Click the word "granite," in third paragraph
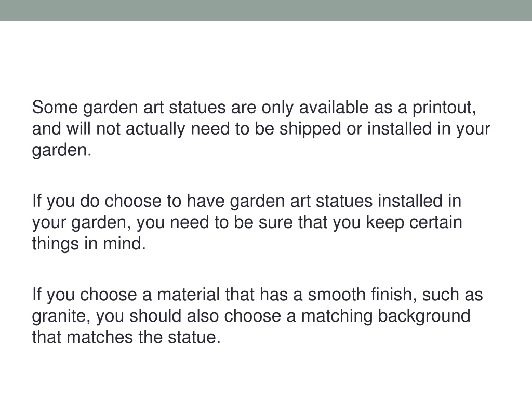Screen dimensions: 532x399 pos(61,316)
